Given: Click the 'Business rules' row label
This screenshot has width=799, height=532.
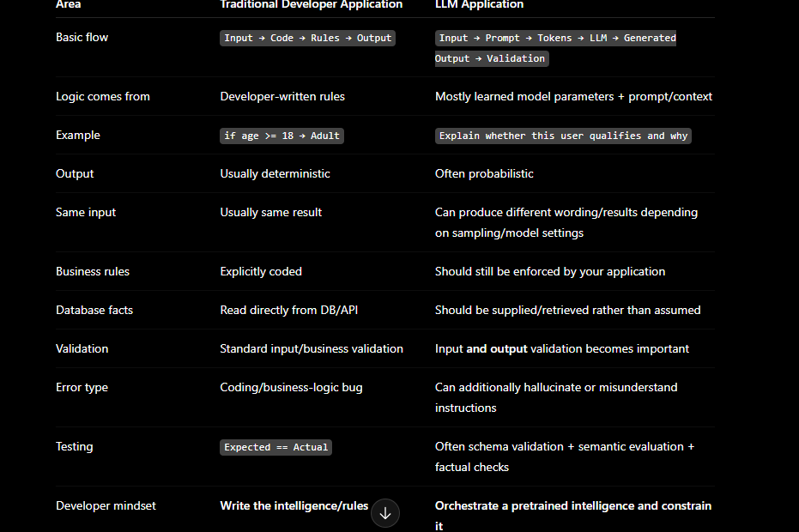Looking at the screenshot, I should click(93, 272).
